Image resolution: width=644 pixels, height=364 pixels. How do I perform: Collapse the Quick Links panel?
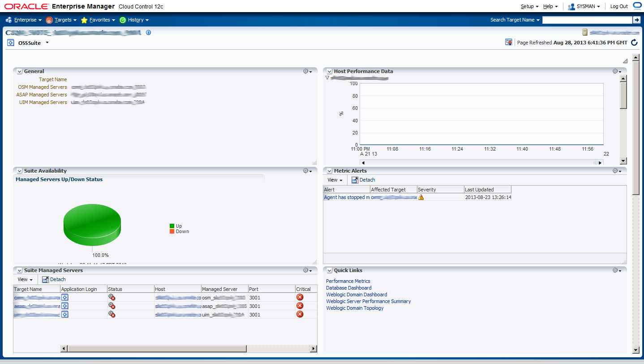point(329,270)
